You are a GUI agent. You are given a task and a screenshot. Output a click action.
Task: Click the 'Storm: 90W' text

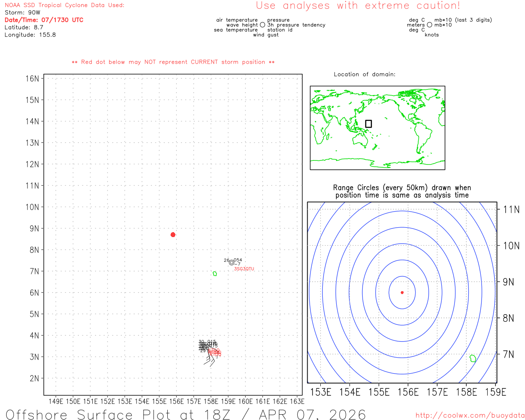point(23,13)
